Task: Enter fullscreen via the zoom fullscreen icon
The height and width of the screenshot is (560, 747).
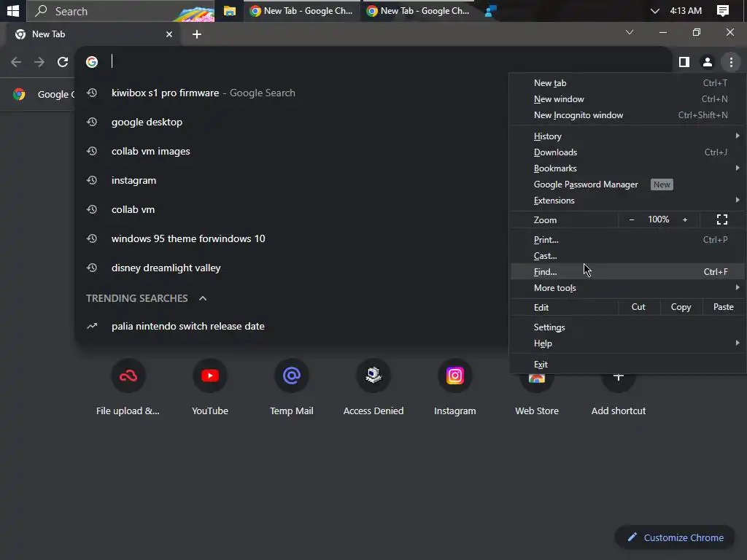Action: 722,219
